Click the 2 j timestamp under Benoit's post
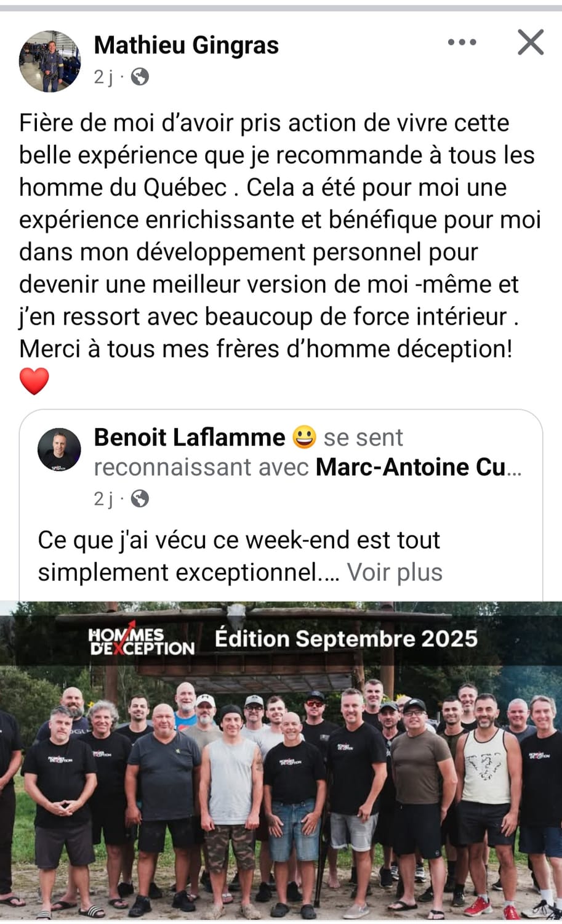 103,498
